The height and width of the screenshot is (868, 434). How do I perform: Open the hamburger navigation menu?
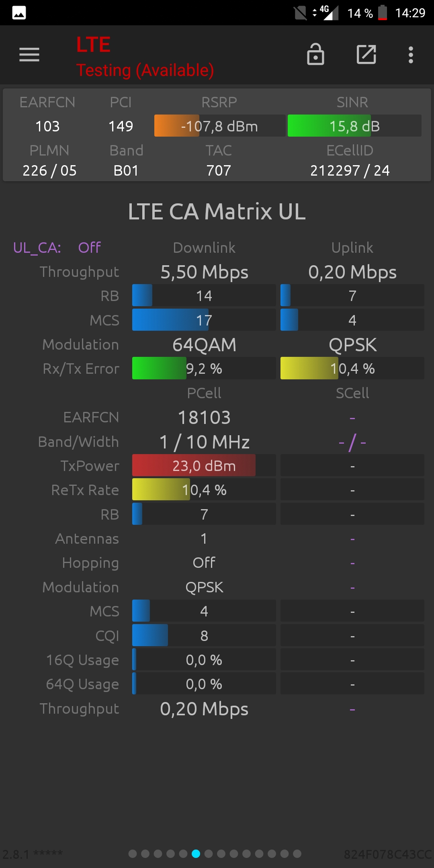29,55
